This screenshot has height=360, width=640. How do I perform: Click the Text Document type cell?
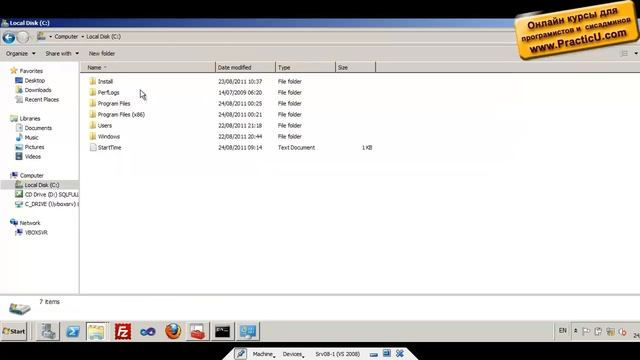(296, 148)
